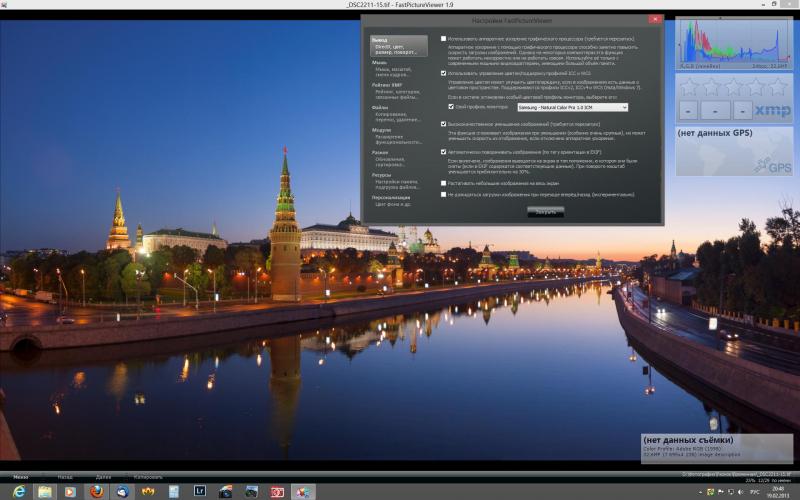
Task: Toggle the custom monitor profile checkbox
Action: [451, 107]
